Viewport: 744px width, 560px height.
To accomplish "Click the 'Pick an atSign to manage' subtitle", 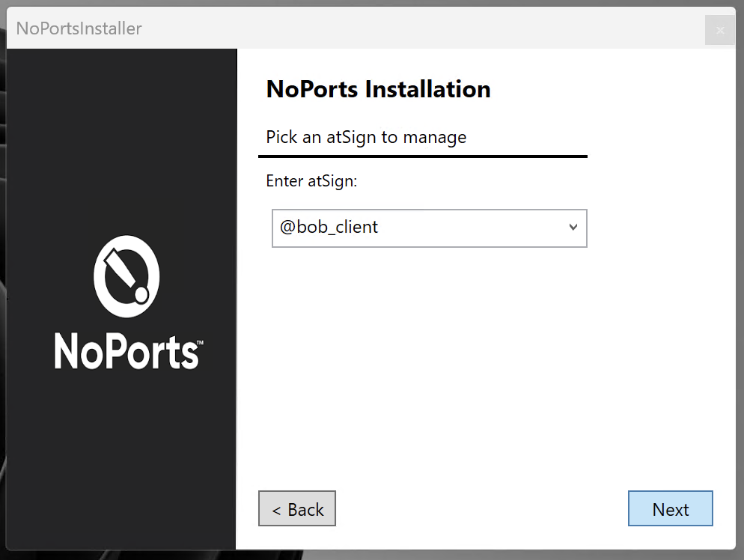I will 366,137.
